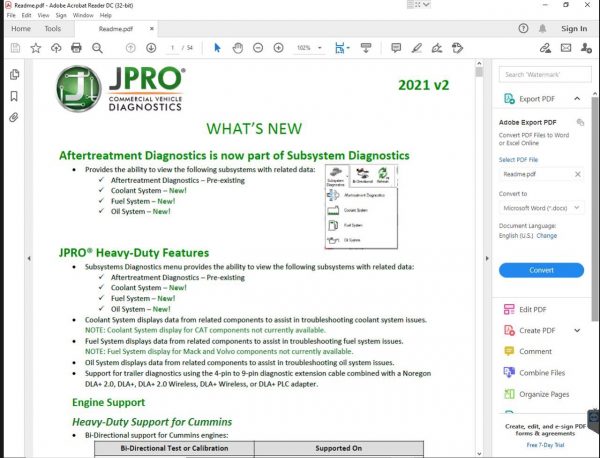Screen dimensions: 600x458
Task: Open the attachments paperclip panel
Action: coord(14,117)
